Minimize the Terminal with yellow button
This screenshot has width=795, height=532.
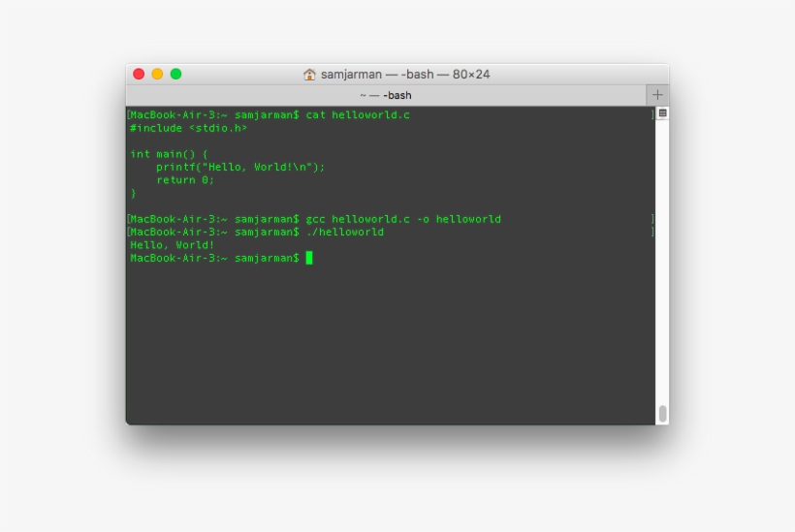click(157, 74)
